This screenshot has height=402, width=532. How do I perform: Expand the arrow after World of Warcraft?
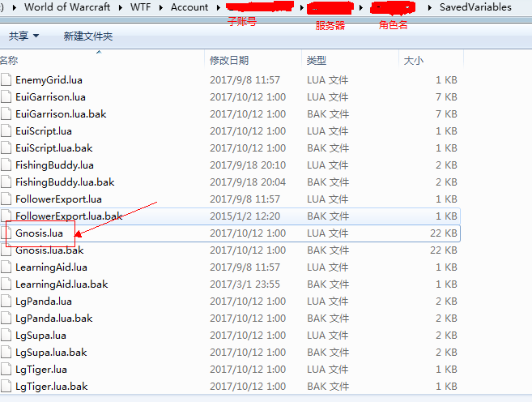click(121, 7)
